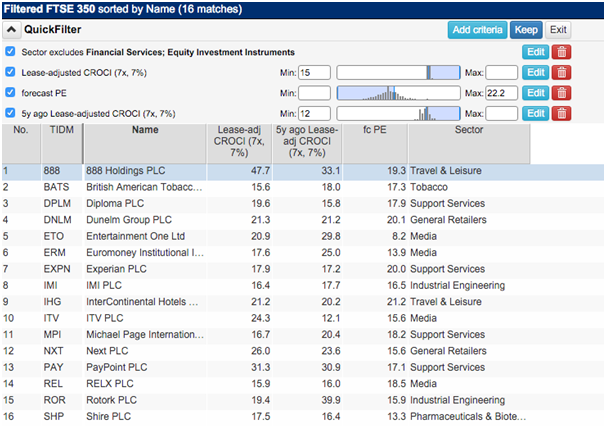Remove the forecast PE filter with trash icon
The image size is (606, 435).
[561, 93]
